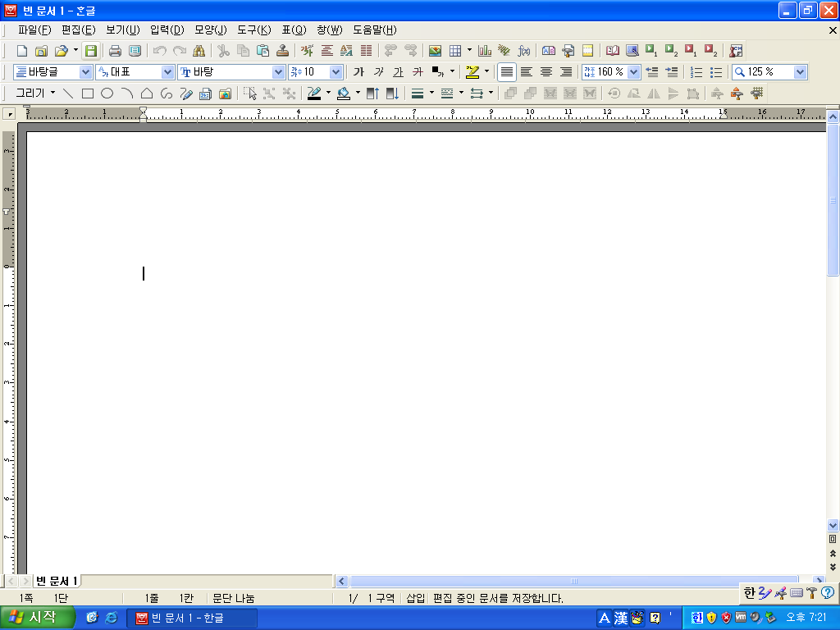The width and height of the screenshot is (840, 630).
Task: Open find with the binoculars icon
Action: [x=199, y=51]
